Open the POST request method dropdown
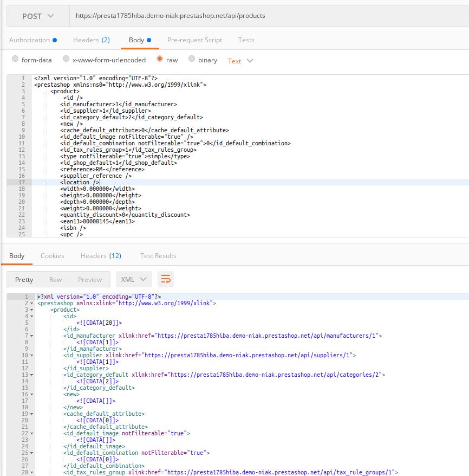Viewport: 469px width, 476px height. coord(37,16)
